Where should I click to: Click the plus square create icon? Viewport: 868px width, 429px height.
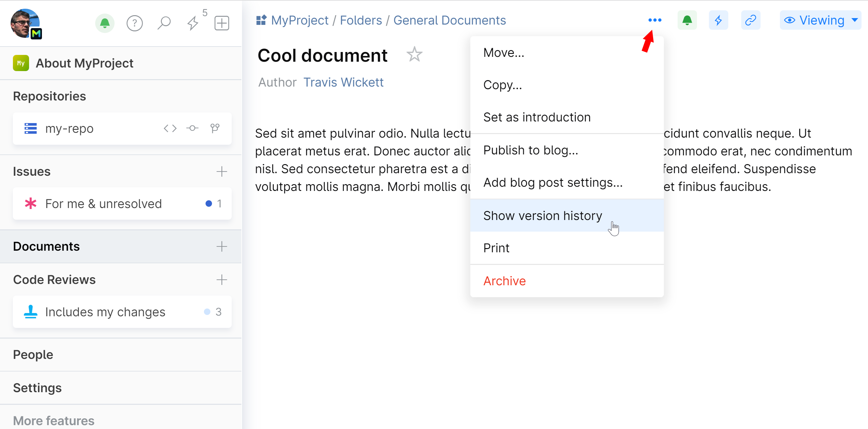(x=222, y=23)
